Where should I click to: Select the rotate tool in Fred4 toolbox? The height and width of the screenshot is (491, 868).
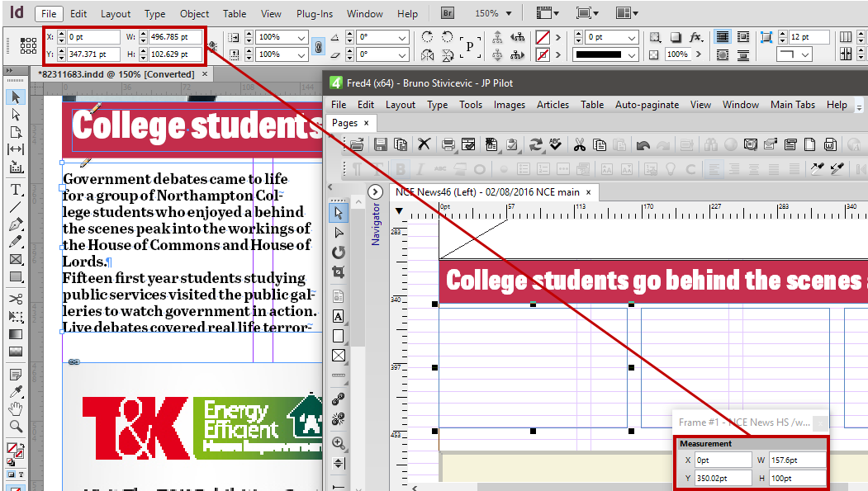pos(339,253)
